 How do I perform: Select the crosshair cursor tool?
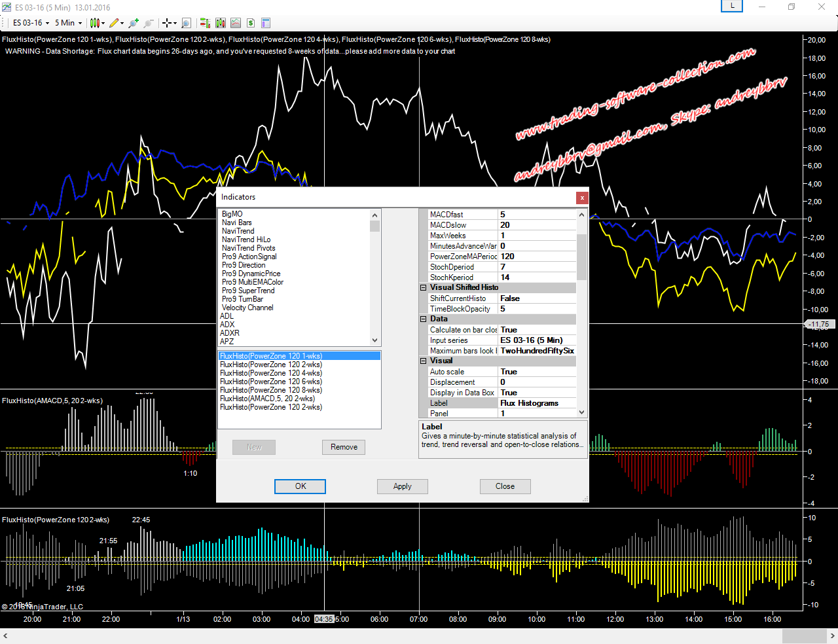pyautogui.click(x=167, y=23)
